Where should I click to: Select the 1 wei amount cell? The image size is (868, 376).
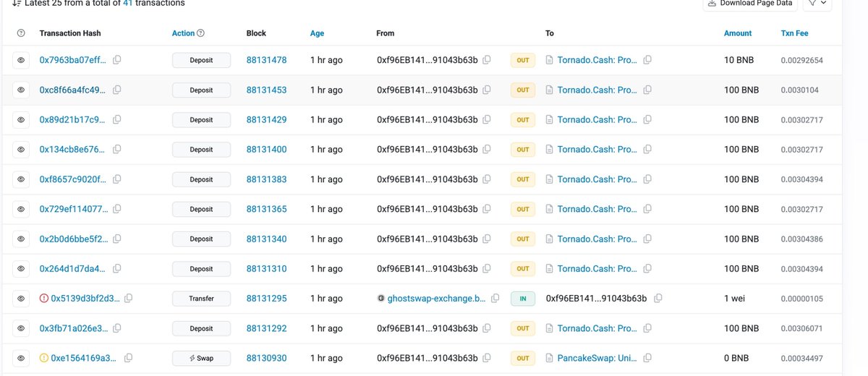pos(736,298)
